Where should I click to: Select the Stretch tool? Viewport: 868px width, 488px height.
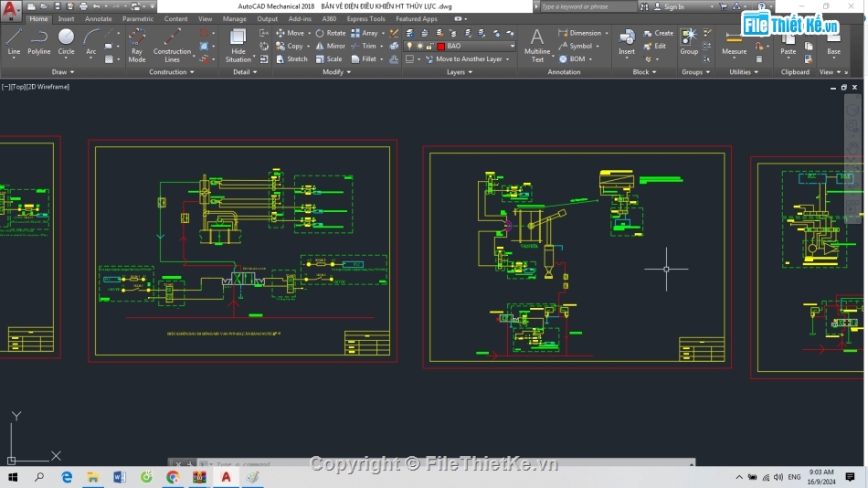(x=291, y=58)
